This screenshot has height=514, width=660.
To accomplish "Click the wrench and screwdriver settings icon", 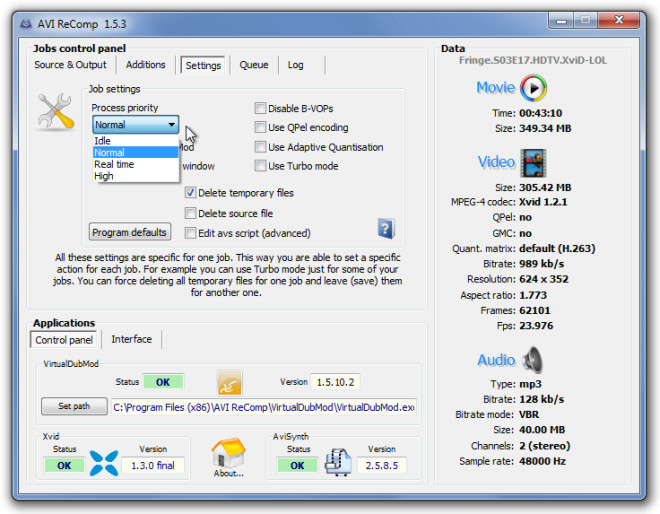I will (x=56, y=112).
